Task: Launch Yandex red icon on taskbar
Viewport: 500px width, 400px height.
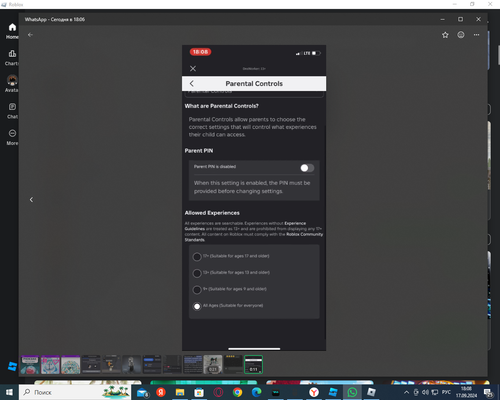Action: click(x=161, y=392)
